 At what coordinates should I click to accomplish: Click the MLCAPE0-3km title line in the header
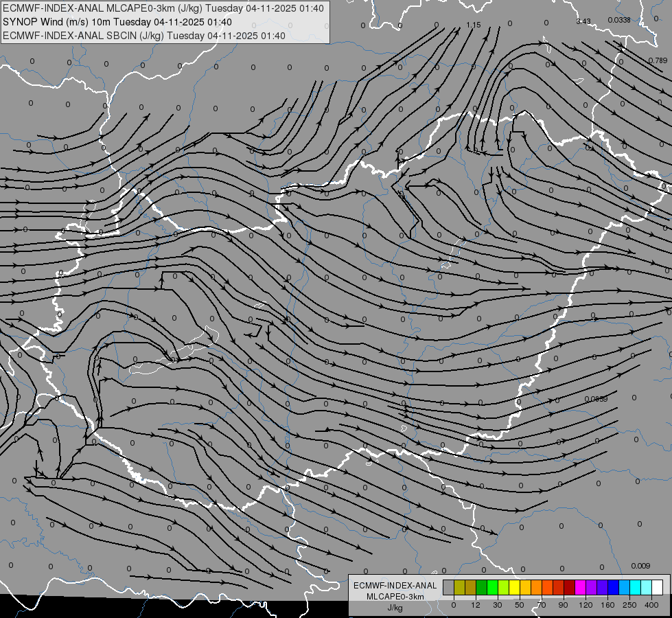(163, 8)
